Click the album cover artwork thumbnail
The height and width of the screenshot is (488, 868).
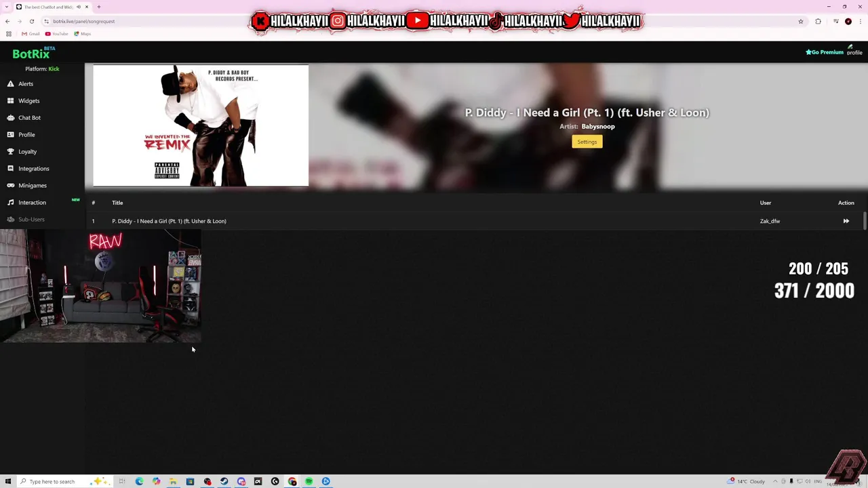(201, 125)
